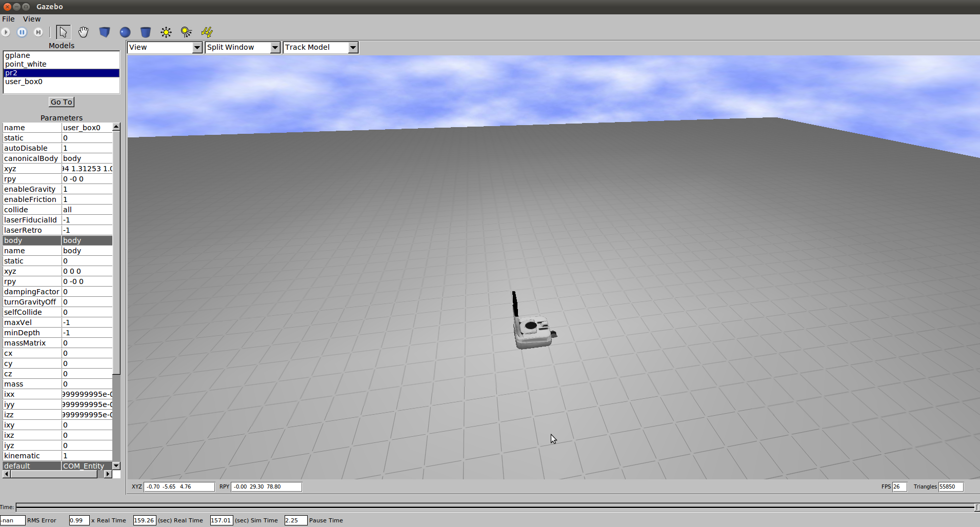The image size is (980, 527).
Task: Add a spot light
Action: 187,32
